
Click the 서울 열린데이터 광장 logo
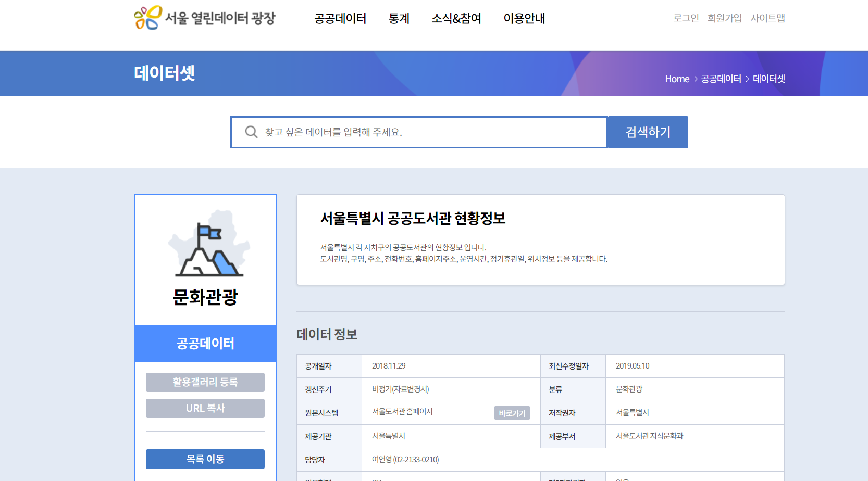pos(204,18)
